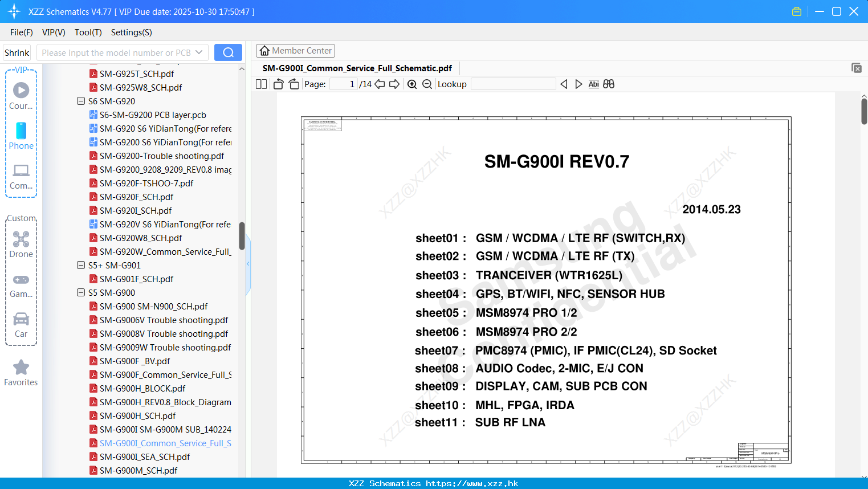Open SM-G920W8_SCH.pdf
Image resolution: width=868 pixels, height=489 pixels.
pos(141,238)
